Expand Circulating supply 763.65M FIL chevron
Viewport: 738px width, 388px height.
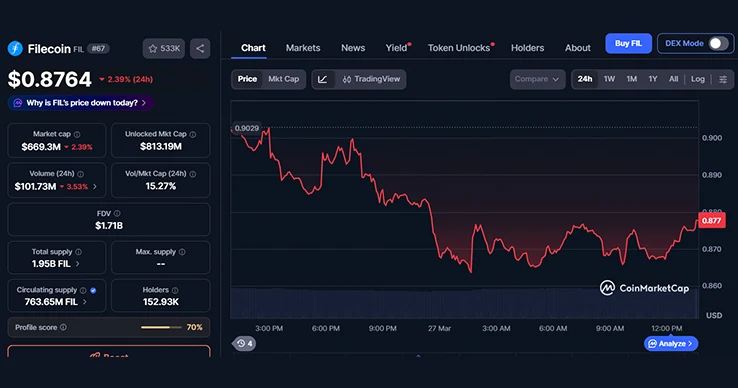tap(85, 302)
